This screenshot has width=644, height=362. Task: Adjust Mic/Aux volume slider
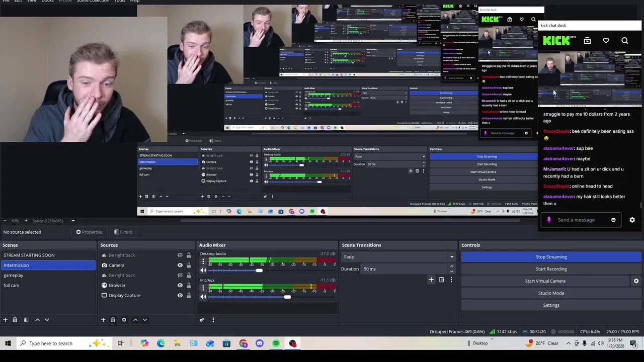tap(287, 297)
